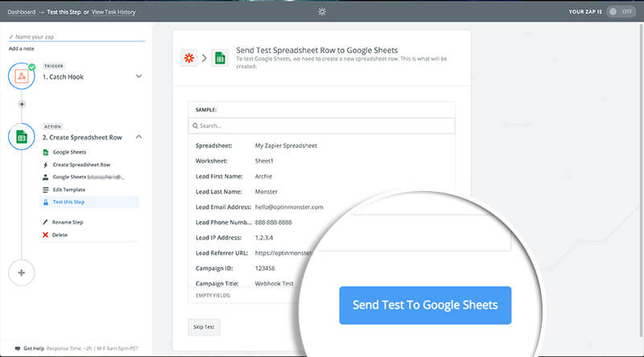The width and height of the screenshot is (644, 357).
Task: Click 'Sheet1' worksheet value
Action: point(264,161)
